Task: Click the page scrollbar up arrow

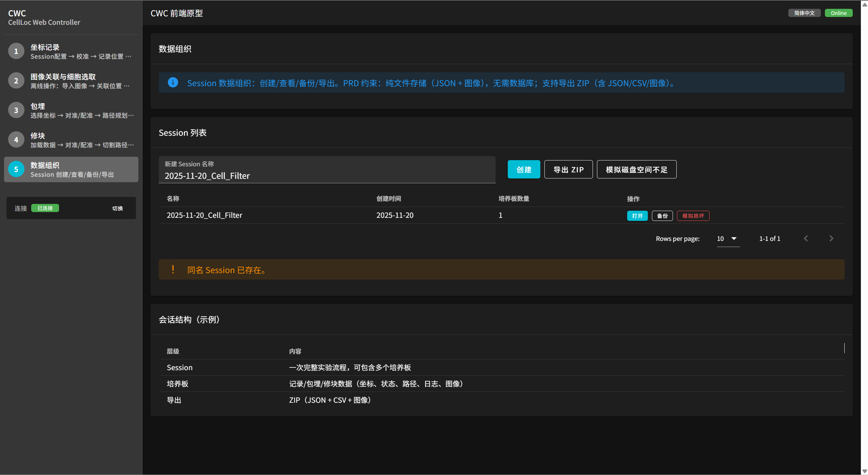Action: click(x=865, y=4)
